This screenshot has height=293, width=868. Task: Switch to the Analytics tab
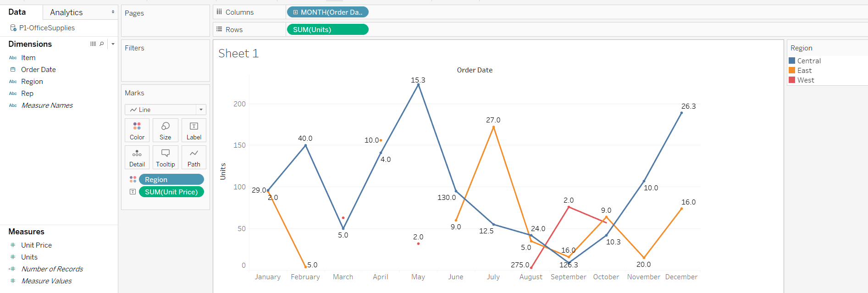(x=66, y=12)
